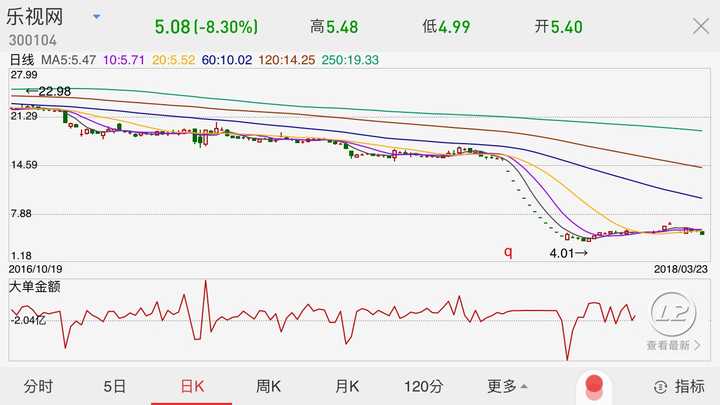Expand the stock selector dropdown arrow
Screen dimensions: 720x405
(x=96, y=17)
